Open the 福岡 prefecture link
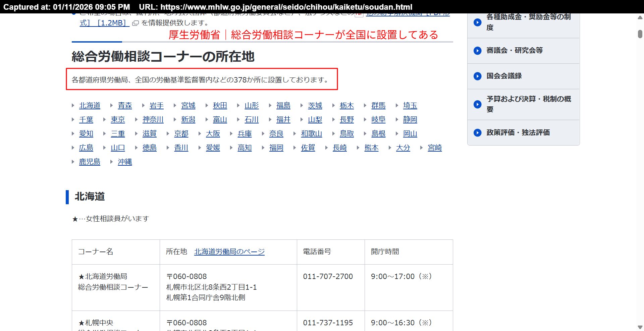Viewport: 644px width, 331px height. point(276,148)
